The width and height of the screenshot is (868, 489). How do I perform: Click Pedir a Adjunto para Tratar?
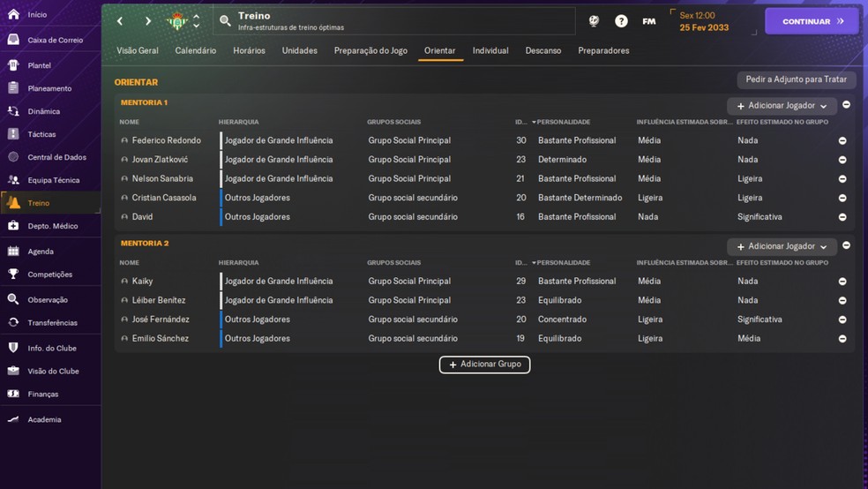point(796,79)
